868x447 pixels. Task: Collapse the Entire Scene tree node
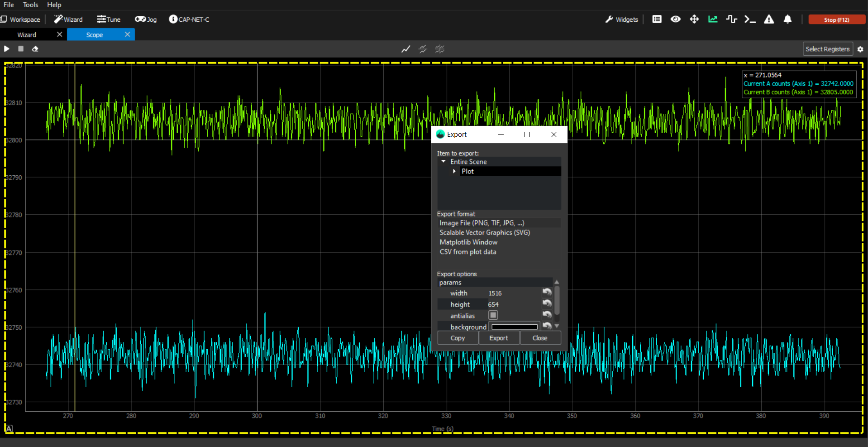pyautogui.click(x=444, y=162)
